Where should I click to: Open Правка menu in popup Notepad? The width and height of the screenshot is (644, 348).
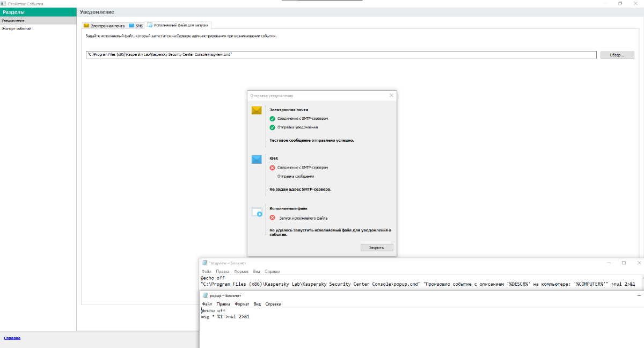224,304
